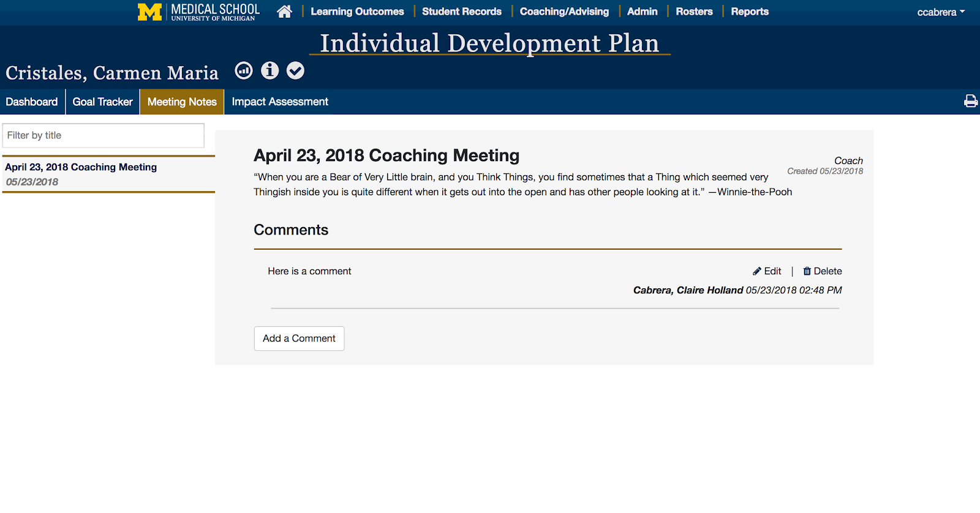This screenshot has height=513, width=980.
Task: Focus the Filter by title field
Action: pyautogui.click(x=104, y=135)
